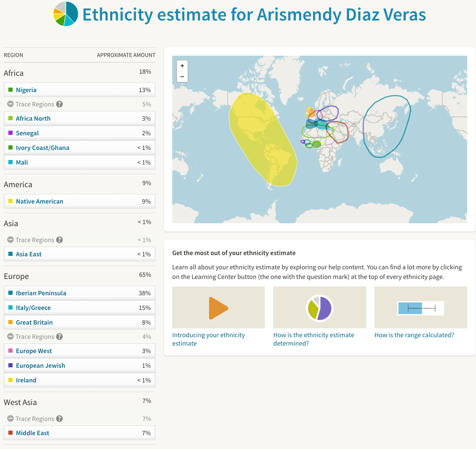Play the introduction video thumbnail
476x449 pixels.
pyautogui.click(x=218, y=308)
